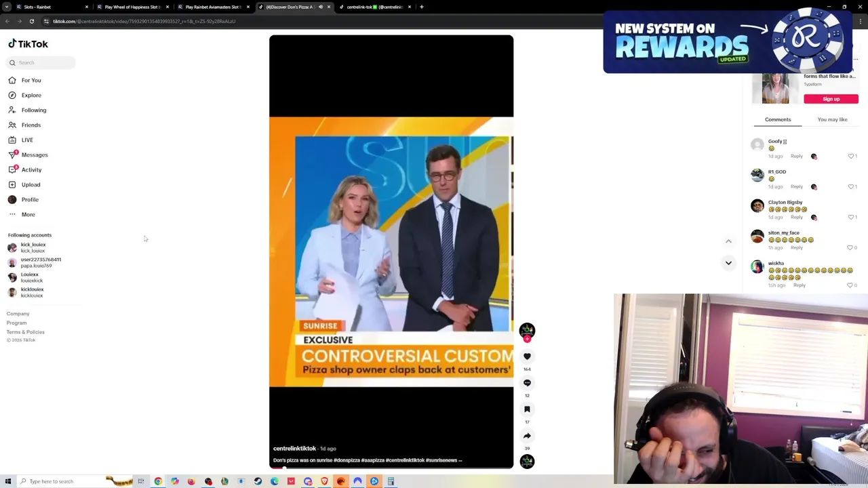The width and height of the screenshot is (868, 488).
Task: Switch to Comments tab
Action: [x=778, y=119]
